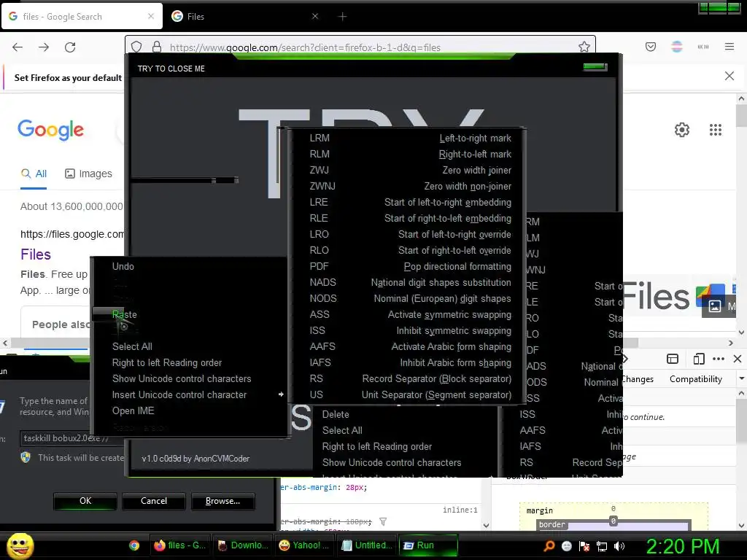The height and width of the screenshot is (560, 747).
Task: Open the Changes devtools tab
Action: click(x=638, y=379)
